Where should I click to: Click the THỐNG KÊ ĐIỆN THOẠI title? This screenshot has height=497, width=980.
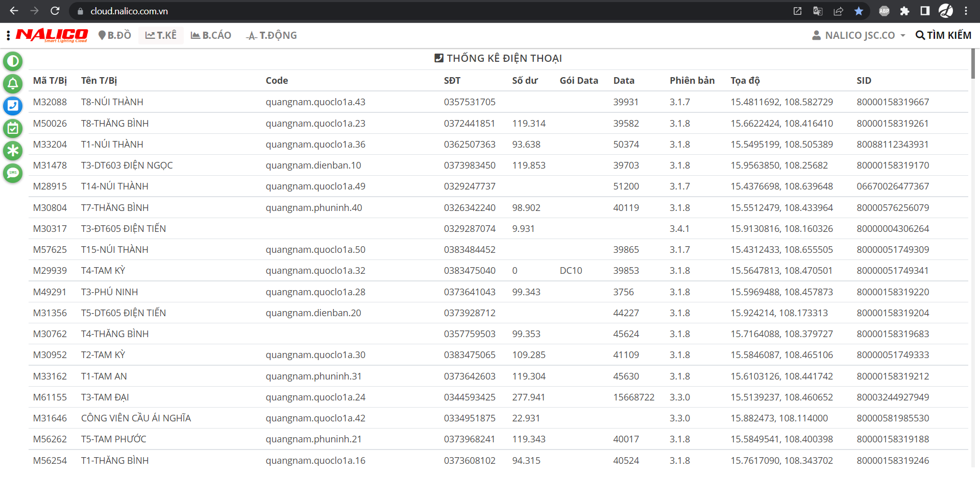coord(498,58)
